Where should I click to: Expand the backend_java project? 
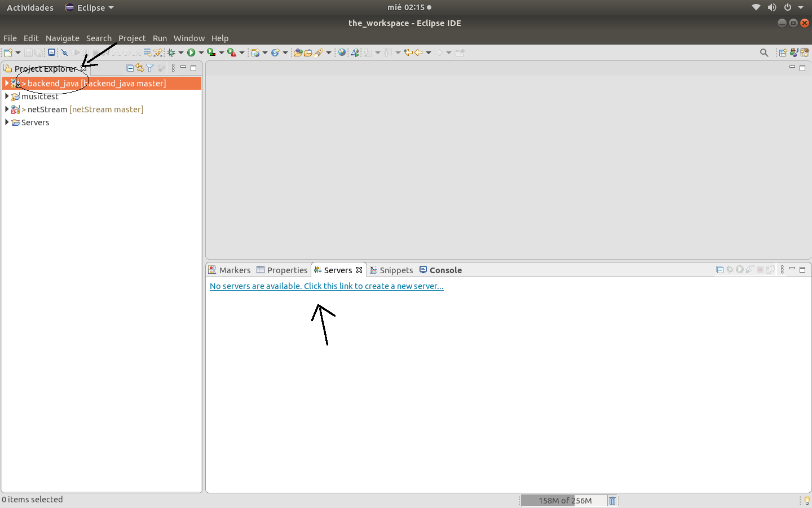click(x=7, y=83)
